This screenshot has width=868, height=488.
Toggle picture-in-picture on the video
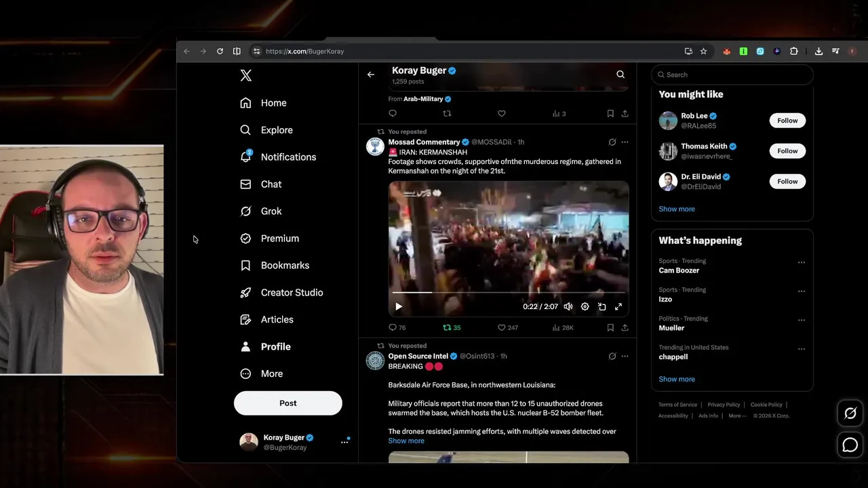[601, 307]
